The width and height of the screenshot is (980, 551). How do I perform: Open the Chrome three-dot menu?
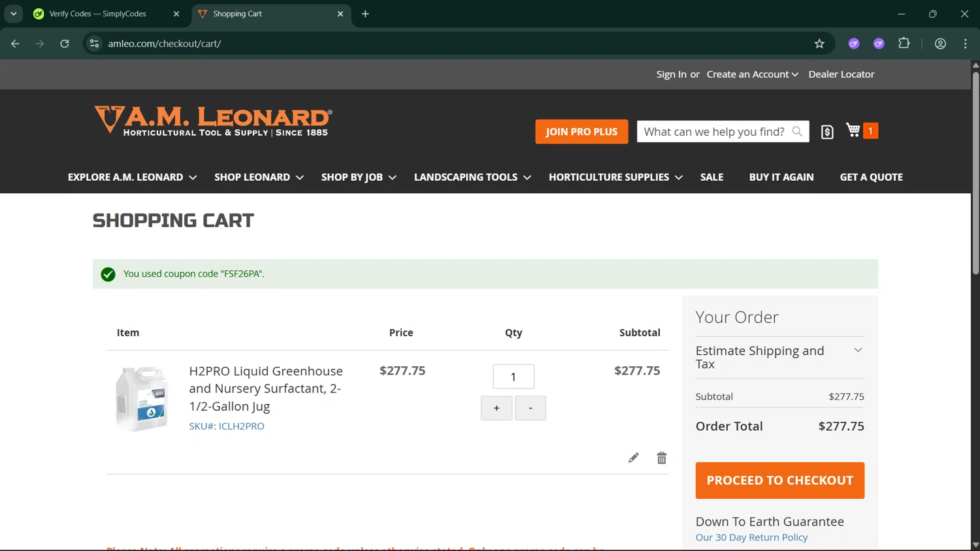[x=966, y=44]
